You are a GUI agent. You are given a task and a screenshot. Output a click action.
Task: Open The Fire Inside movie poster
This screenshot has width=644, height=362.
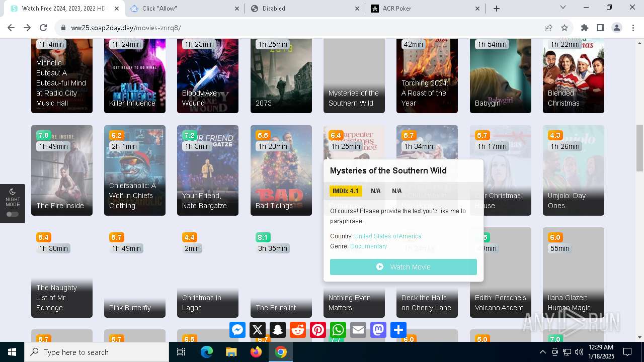[x=62, y=170]
